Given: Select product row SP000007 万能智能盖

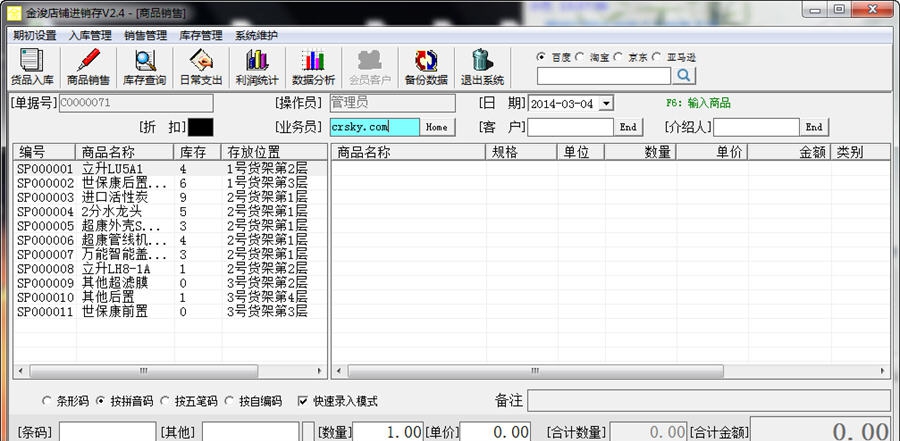Looking at the screenshot, I should tap(170, 254).
